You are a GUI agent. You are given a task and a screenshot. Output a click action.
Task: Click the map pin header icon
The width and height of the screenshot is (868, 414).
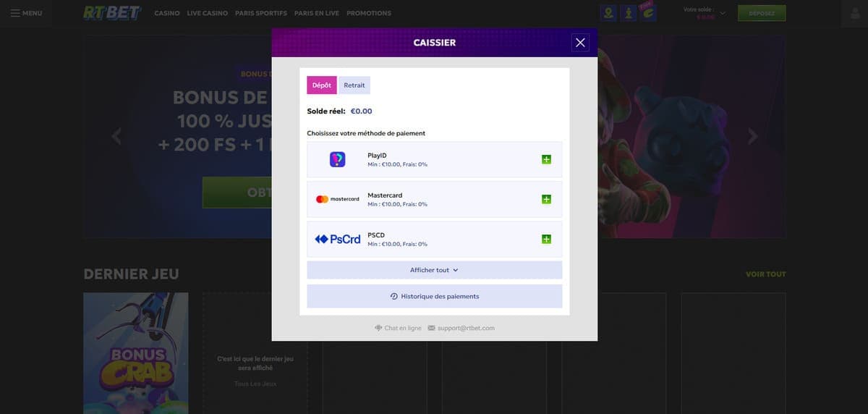[x=609, y=13]
